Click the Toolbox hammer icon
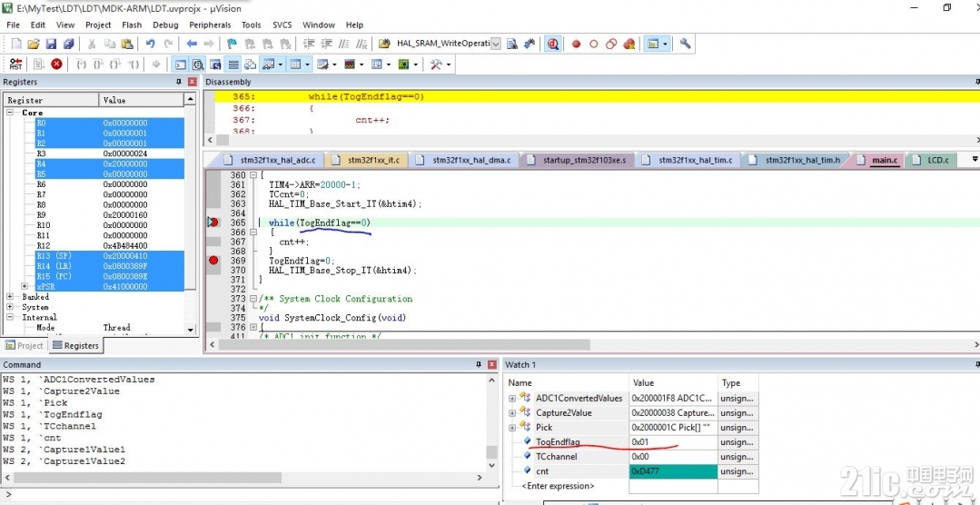This screenshot has height=505, width=980. pyautogui.click(x=436, y=64)
